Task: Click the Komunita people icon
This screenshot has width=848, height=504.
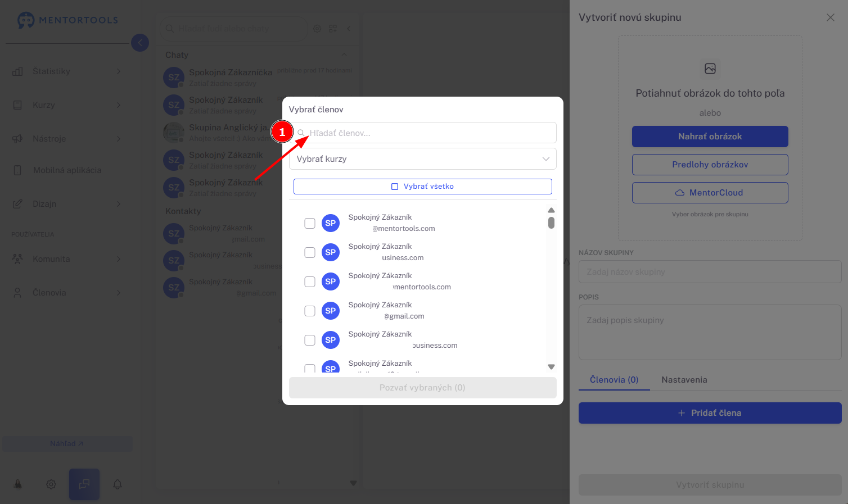Action: (18, 259)
